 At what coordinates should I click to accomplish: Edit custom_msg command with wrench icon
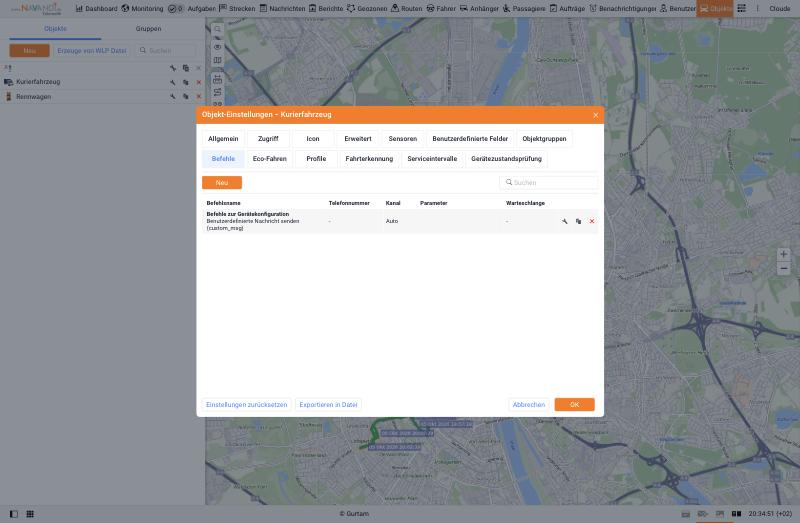tap(564, 221)
